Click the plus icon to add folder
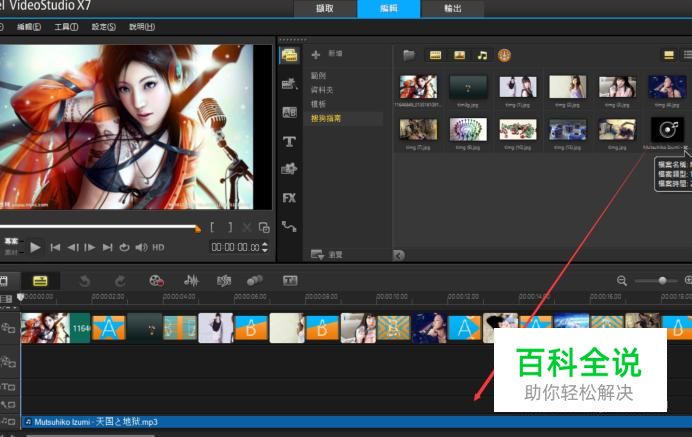The image size is (692, 437). (x=316, y=54)
